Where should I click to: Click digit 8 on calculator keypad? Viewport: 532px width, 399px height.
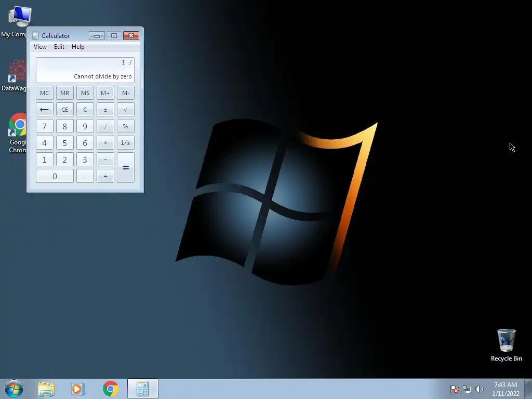pyautogui.click(x=65, y=126)
